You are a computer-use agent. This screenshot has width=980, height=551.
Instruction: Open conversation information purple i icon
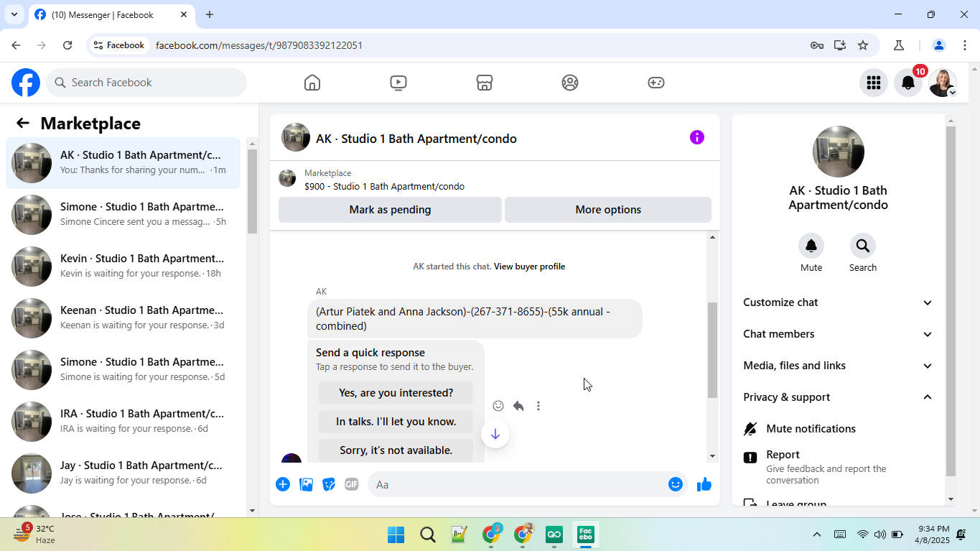coord(697,137)
